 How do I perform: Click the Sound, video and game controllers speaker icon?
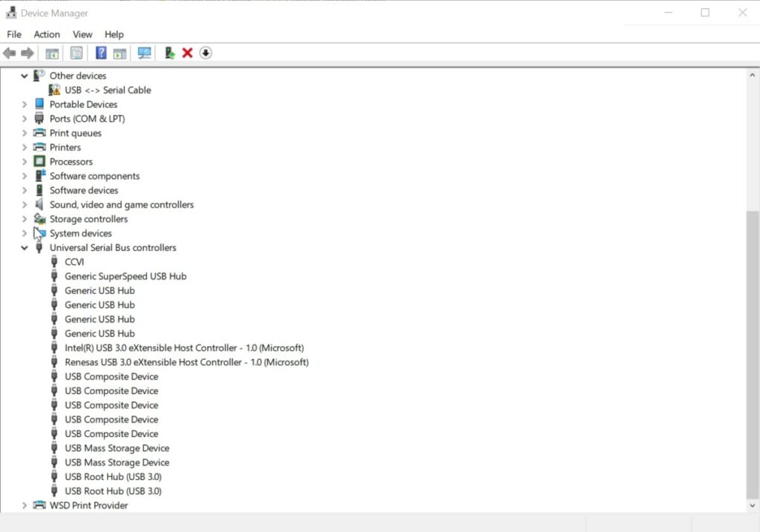[x=39, y=205]
